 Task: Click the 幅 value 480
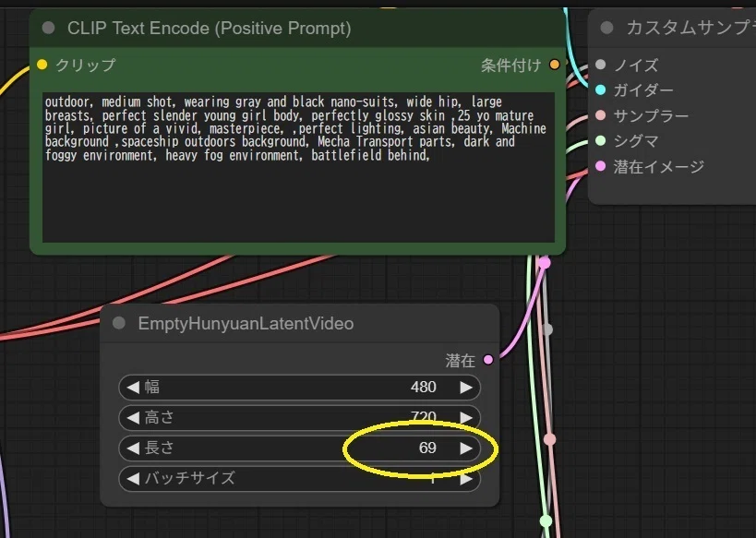[x=424, y=387]
